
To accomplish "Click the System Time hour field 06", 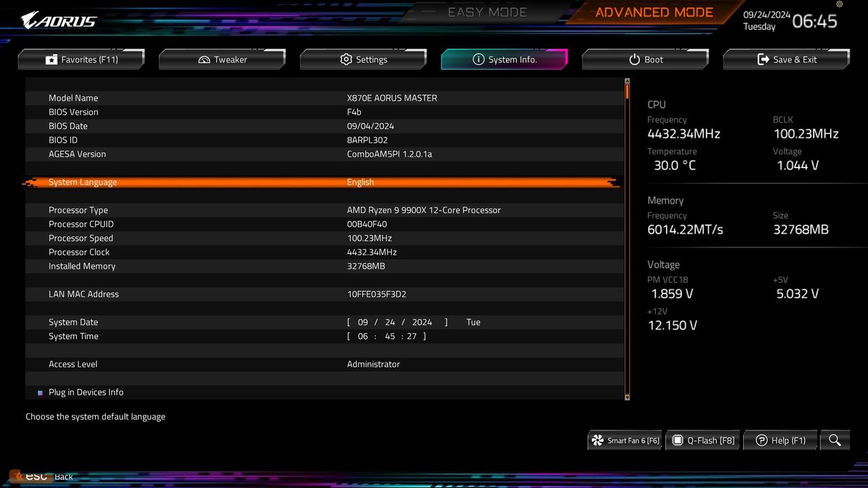I will pyautogui.click(x=363, y=337).
